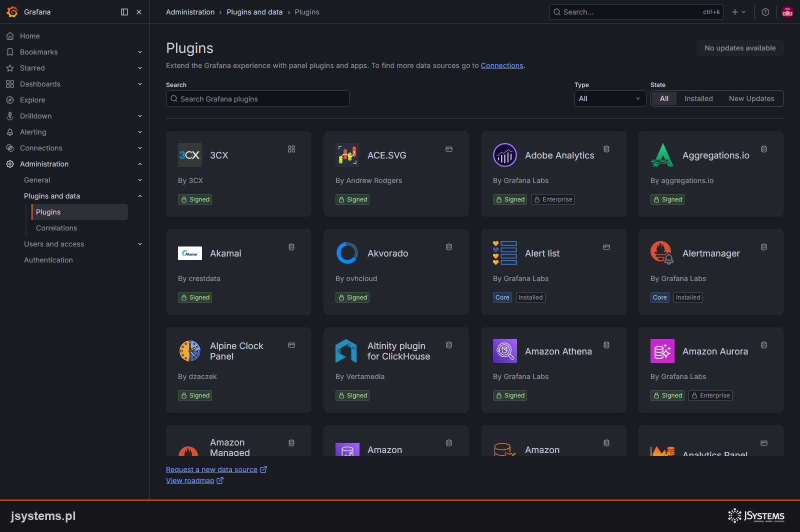The image size is (800, 532).
Task: Select the All state filter
Action: pyautogui.click(x=664, y=98)
